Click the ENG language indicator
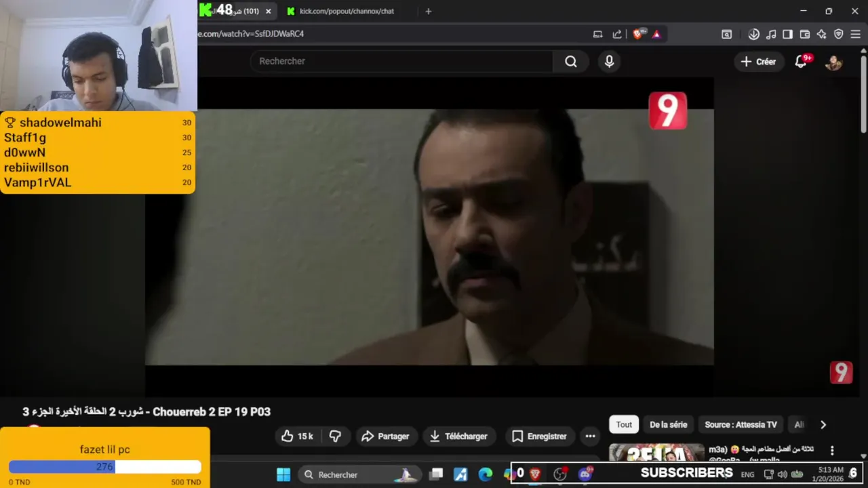The image size is (868, 488). (x=747, y=474)
